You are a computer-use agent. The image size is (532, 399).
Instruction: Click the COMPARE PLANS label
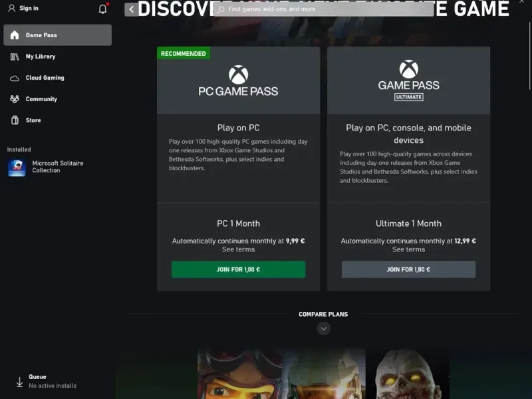323,314
